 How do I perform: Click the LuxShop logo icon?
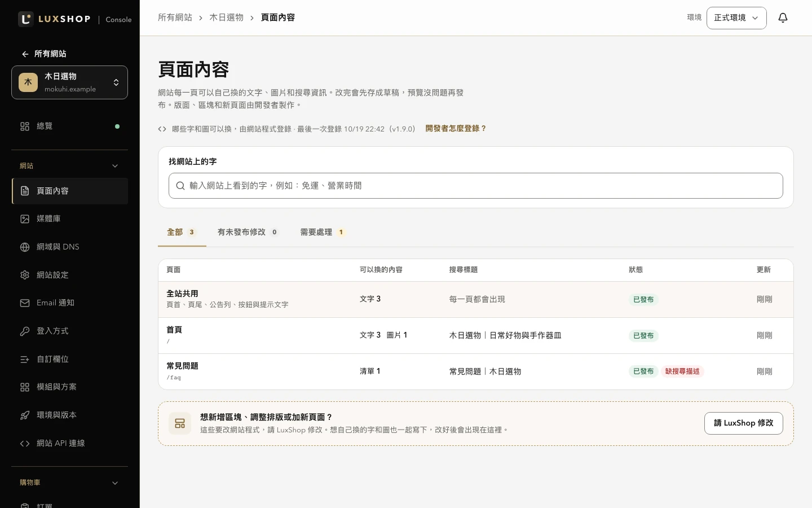(x=26, y=19)
